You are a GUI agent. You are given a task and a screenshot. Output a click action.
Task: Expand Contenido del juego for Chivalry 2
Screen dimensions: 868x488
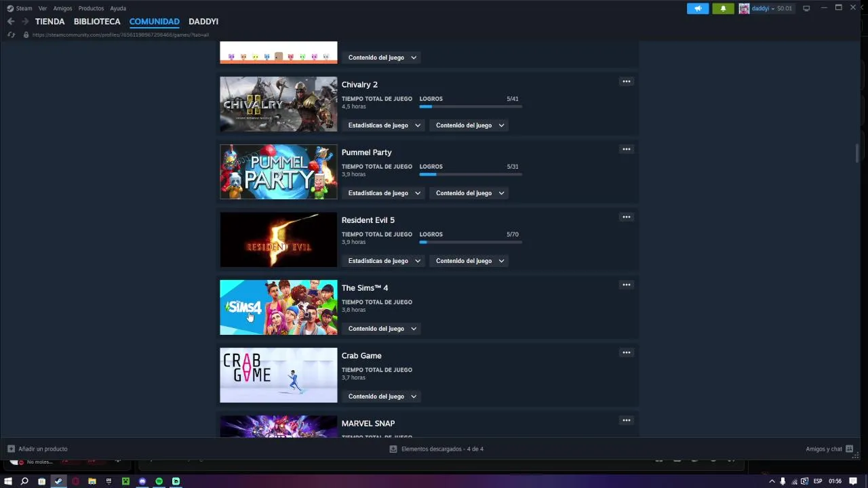(x=469, y=125)
